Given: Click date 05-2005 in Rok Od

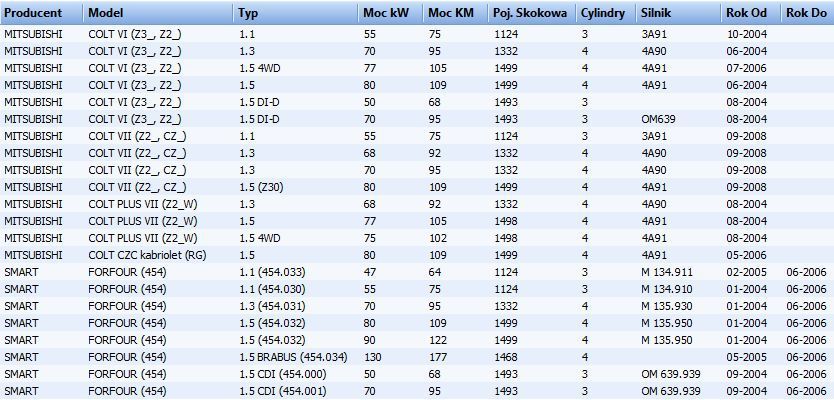Looking at the screenshot, I should point(746,357).
